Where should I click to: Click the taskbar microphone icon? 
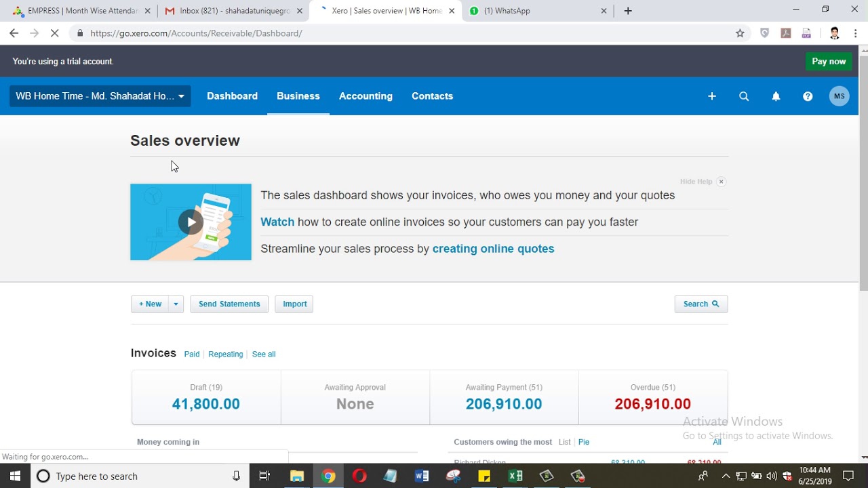click(236, 476)
